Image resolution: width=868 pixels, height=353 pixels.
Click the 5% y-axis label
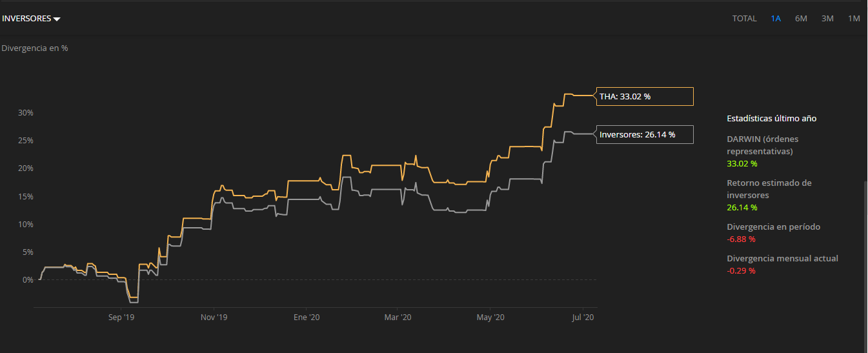(27, 252)
